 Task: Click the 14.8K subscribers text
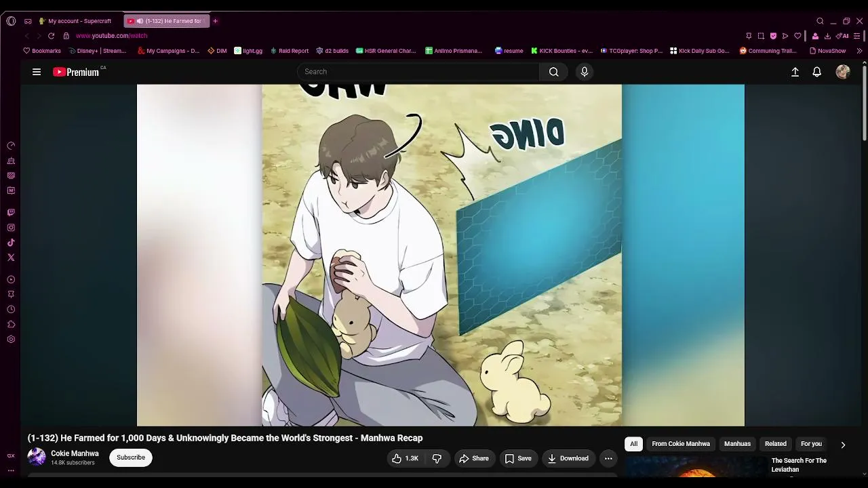73,463
